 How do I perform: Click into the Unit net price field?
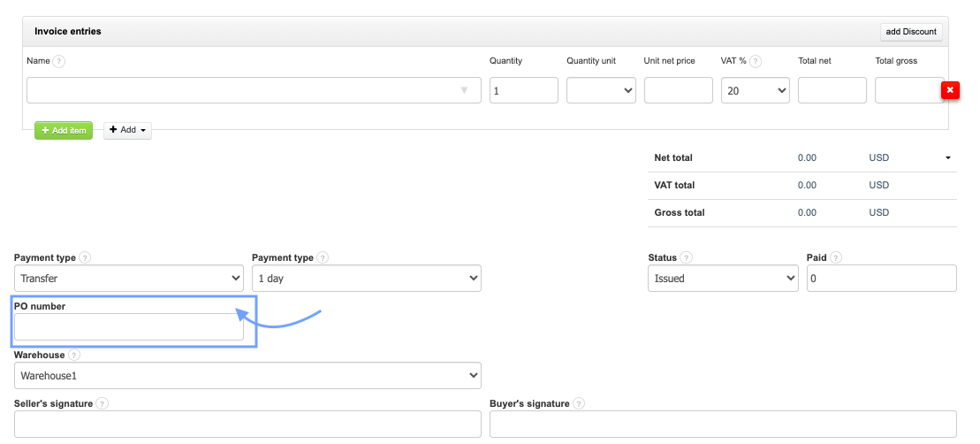(x=678, y=90)
